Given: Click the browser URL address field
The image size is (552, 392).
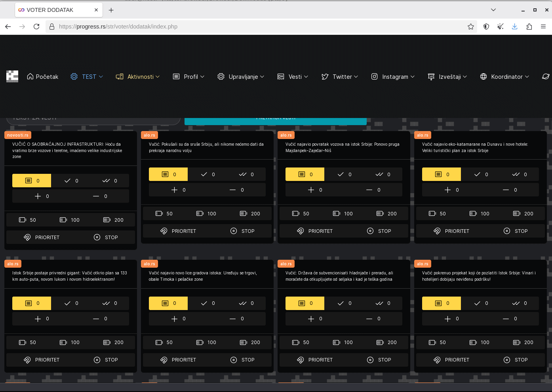Looking at the screenshot, I should [x=261, y=27].
